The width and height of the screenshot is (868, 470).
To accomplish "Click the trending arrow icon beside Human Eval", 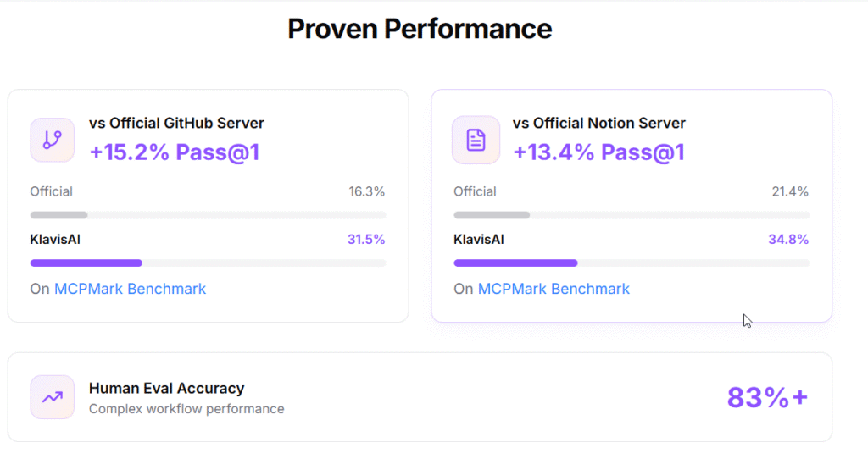I will tap(52, 397).
